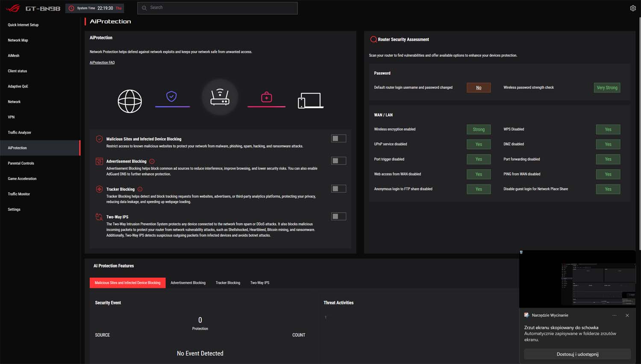Click Yes status for Port trigger disabled
641x364 pixels.
(x=479, y=159)
